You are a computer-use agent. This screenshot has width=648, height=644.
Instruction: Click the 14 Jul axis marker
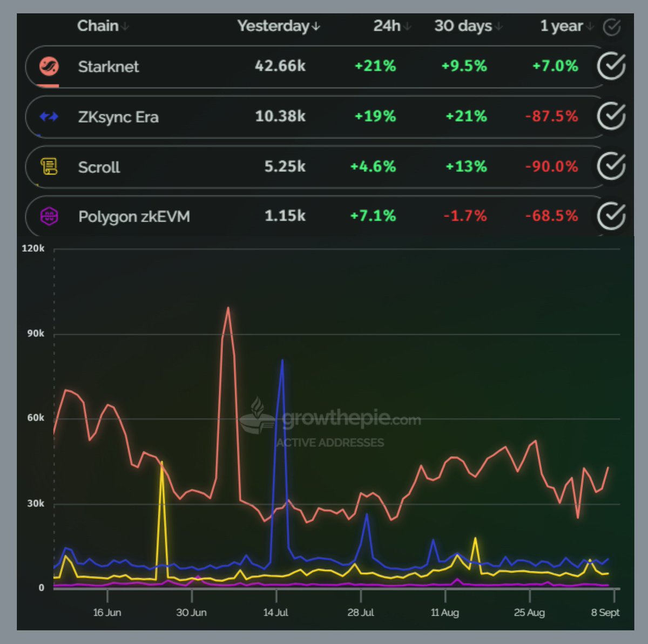click(275, 612)
